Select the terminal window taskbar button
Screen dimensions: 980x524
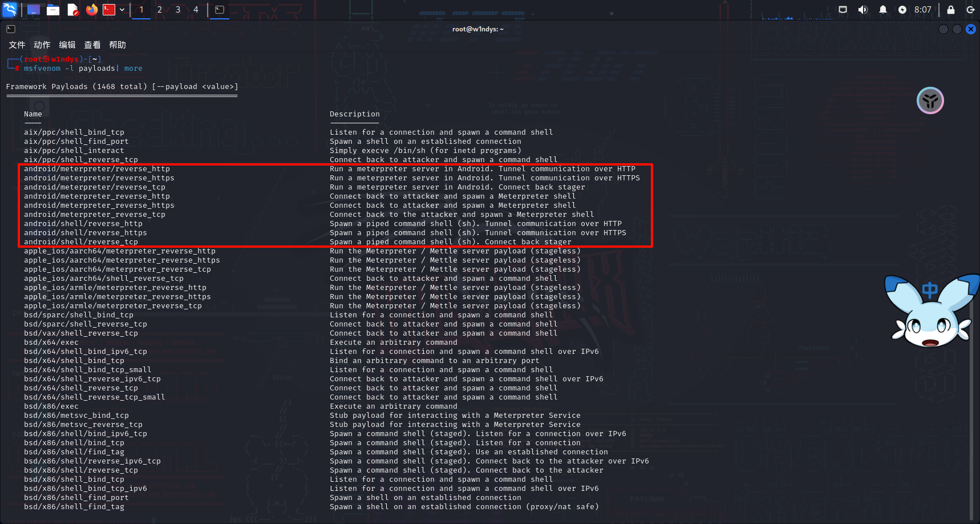point(220,10)
